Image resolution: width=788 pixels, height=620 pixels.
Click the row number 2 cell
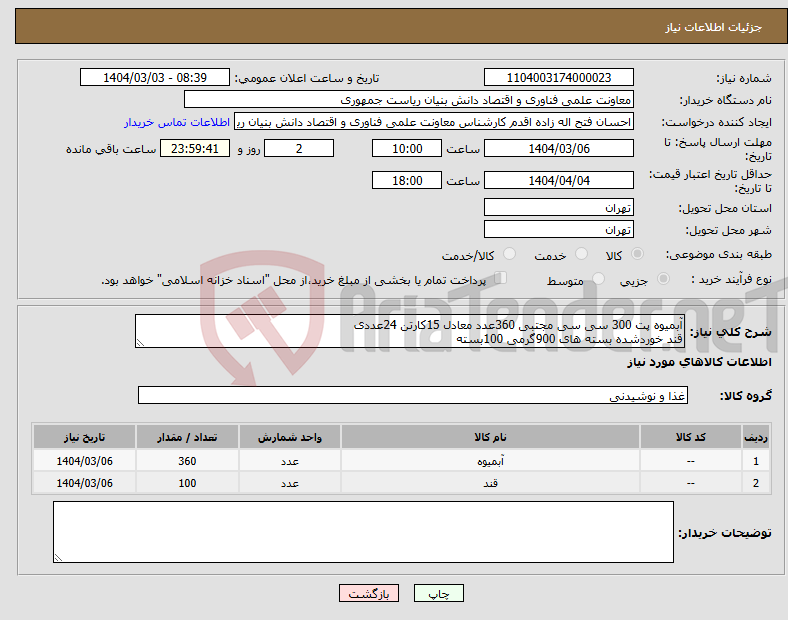(755, 483)
